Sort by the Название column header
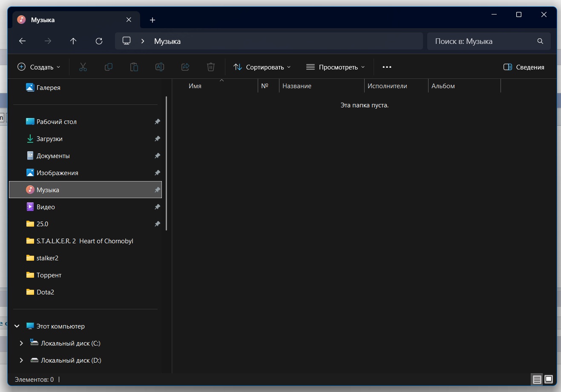 pos(322,86)
